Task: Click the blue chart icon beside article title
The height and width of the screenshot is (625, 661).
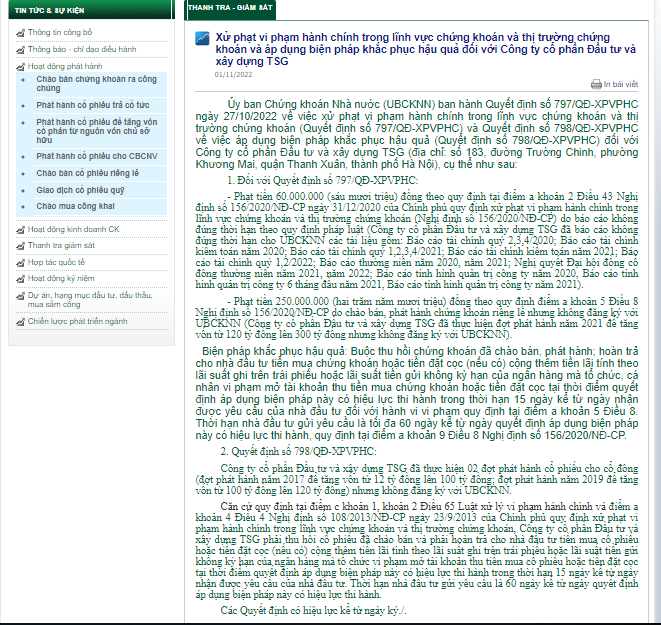Action: pos(201,38)
